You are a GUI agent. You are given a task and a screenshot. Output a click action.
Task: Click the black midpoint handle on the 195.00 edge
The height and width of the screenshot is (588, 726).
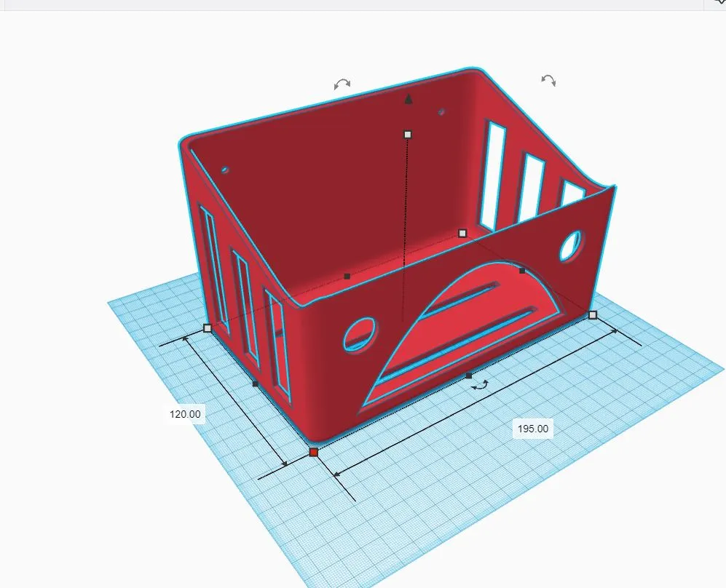468,376
